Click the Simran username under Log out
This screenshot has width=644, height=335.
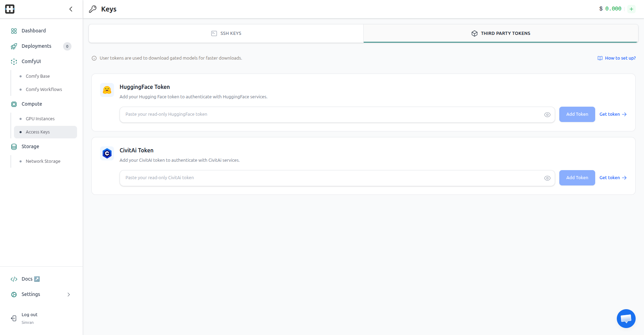(28, 322)
